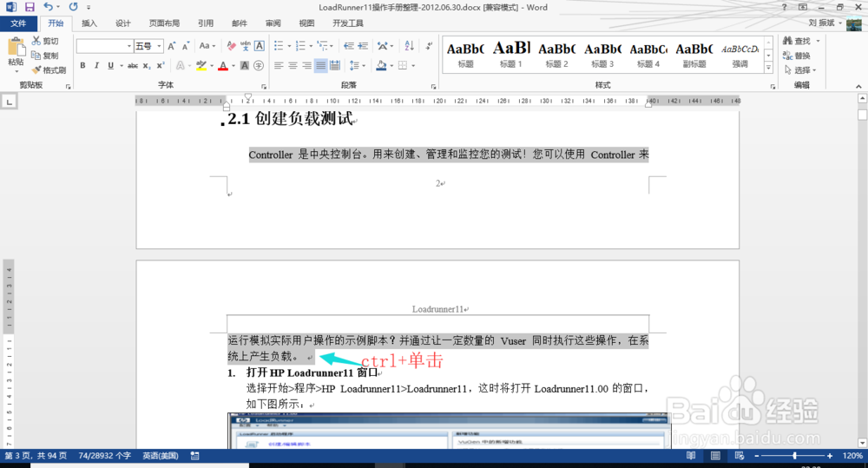Image resolution: width=868 pixels, height=468 pixels.
Task: Click the proofing icon in status bar
Action: pos(194,456)
